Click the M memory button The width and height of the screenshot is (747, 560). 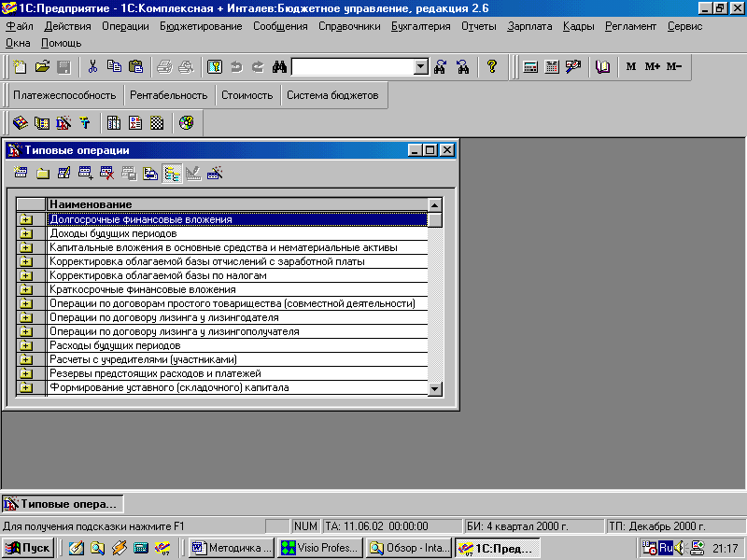[x=631, y=66]
